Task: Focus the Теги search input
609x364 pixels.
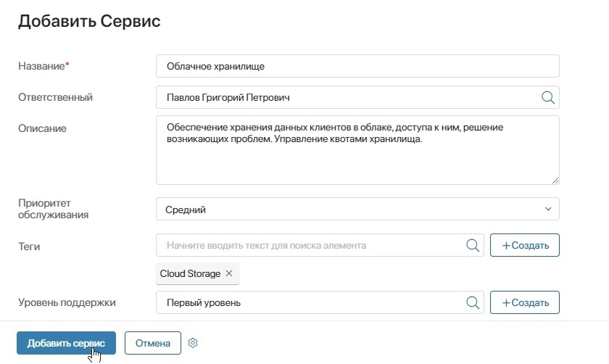Action: (x=320, y=245)
